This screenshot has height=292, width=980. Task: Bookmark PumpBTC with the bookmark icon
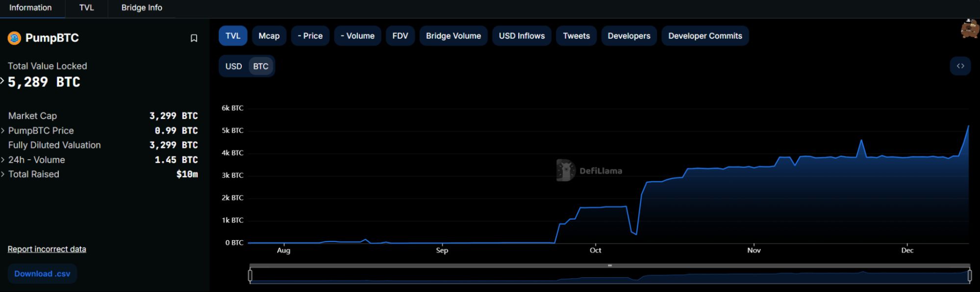[194, 38]
